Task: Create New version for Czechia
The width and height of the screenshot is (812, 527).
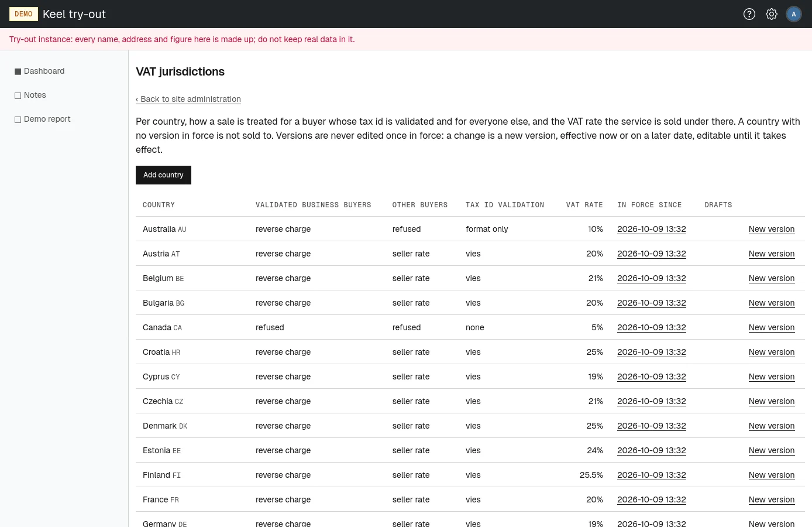Action: [x=772, y=401]
